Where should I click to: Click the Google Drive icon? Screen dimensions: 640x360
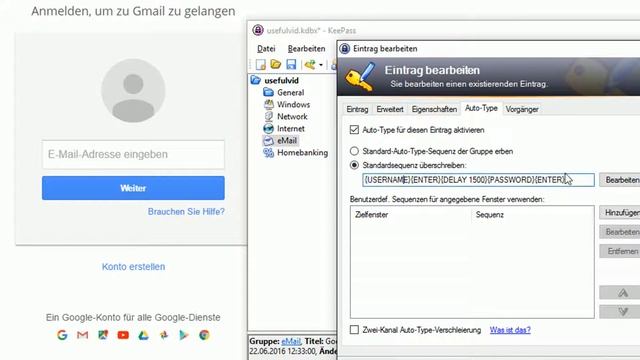(x=143, y=335)
